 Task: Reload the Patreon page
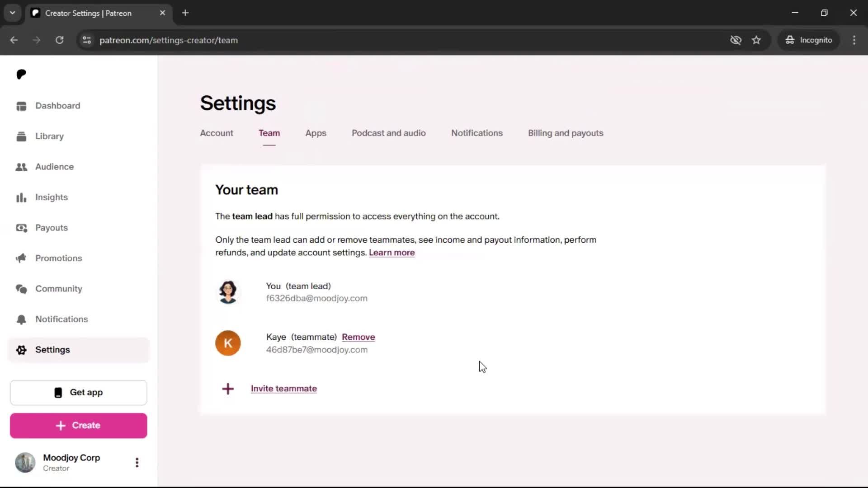tap(60, 40)
